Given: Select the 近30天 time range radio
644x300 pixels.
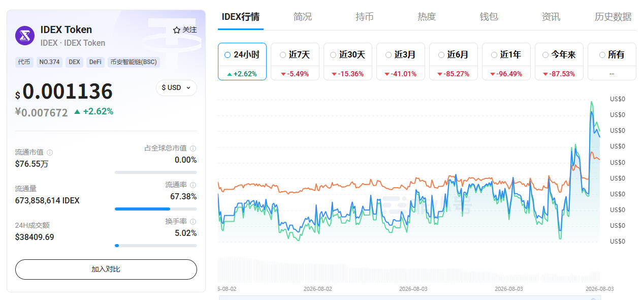Looking at the screenshot, I should coord(333,54).
